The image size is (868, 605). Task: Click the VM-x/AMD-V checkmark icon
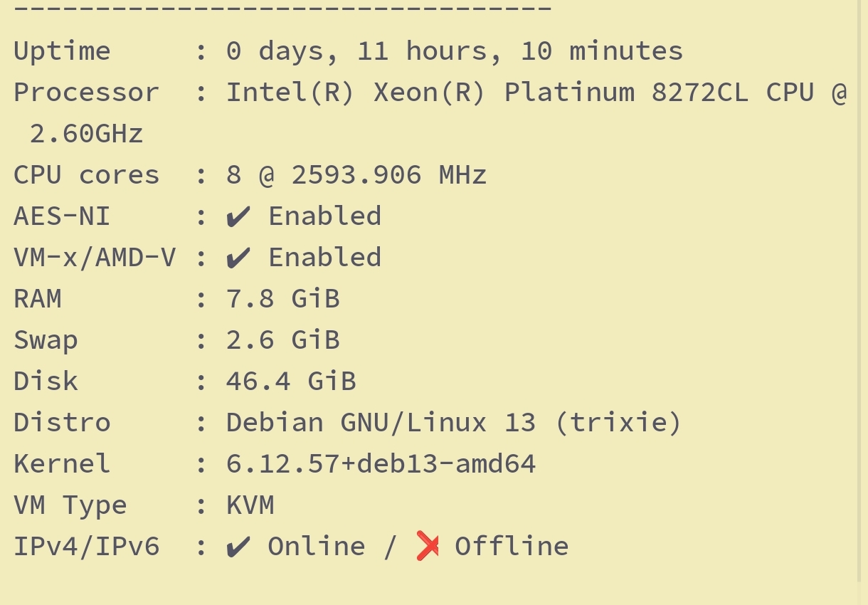point(238,258)
